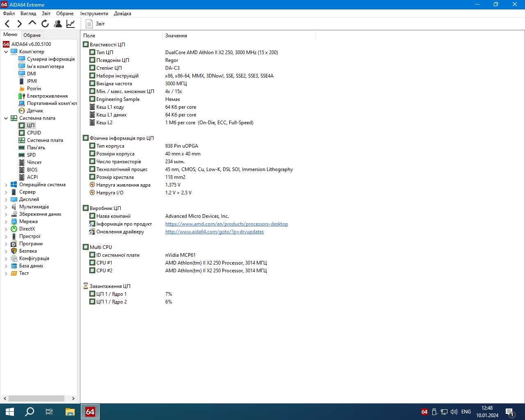Click the sidebar horizontal scrollbar right arrow

(x=73, y=398)
